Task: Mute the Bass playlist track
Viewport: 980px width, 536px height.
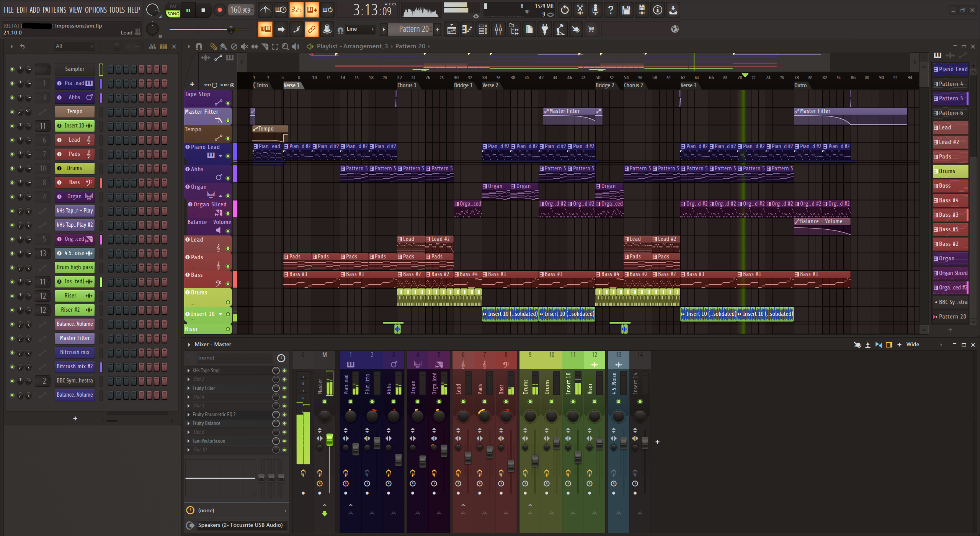Action: 228,284
